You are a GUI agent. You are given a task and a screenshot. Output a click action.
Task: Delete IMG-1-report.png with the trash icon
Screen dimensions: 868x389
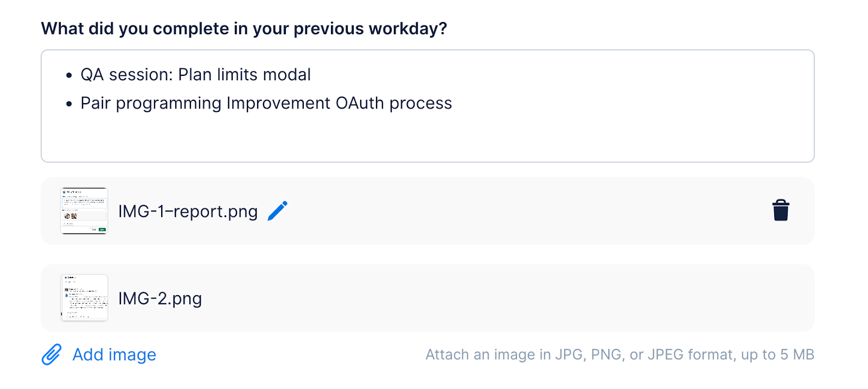pos(781,211)
